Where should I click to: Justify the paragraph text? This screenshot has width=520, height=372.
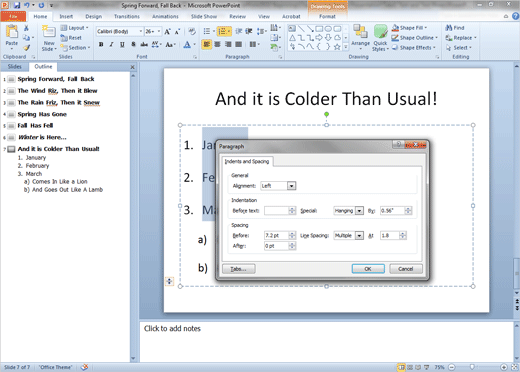coord(239,44)
